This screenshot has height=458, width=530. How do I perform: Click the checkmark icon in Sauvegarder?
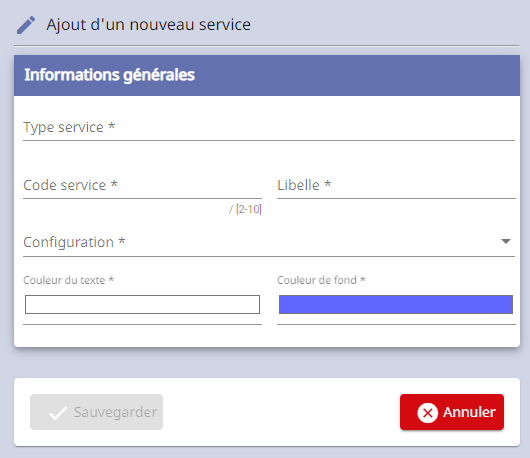pyautogui.click(x=57, y=413)
